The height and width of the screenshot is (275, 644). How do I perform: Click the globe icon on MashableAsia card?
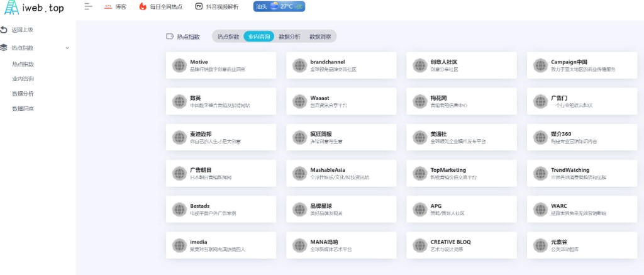click(x=300, y=174)
